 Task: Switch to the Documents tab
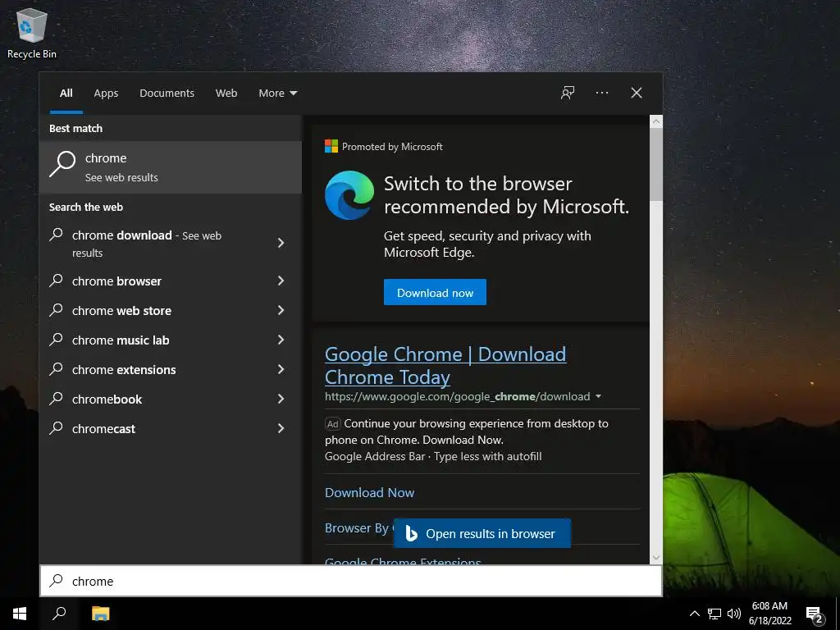point(167,94)
